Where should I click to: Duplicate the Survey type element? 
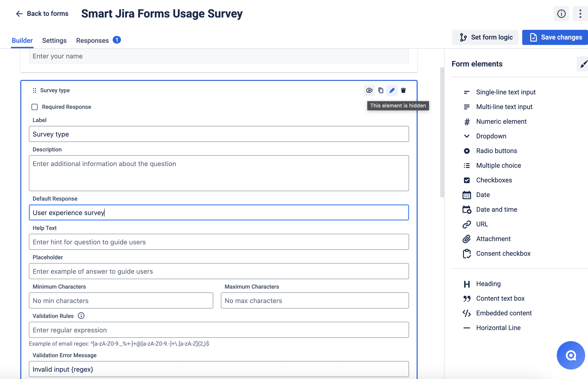tap(380, 90)
